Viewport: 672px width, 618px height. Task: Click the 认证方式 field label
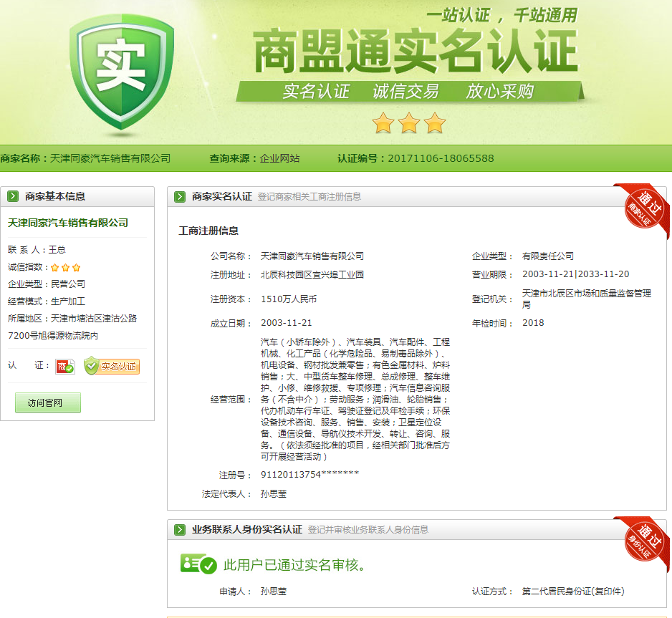point(492,592)
